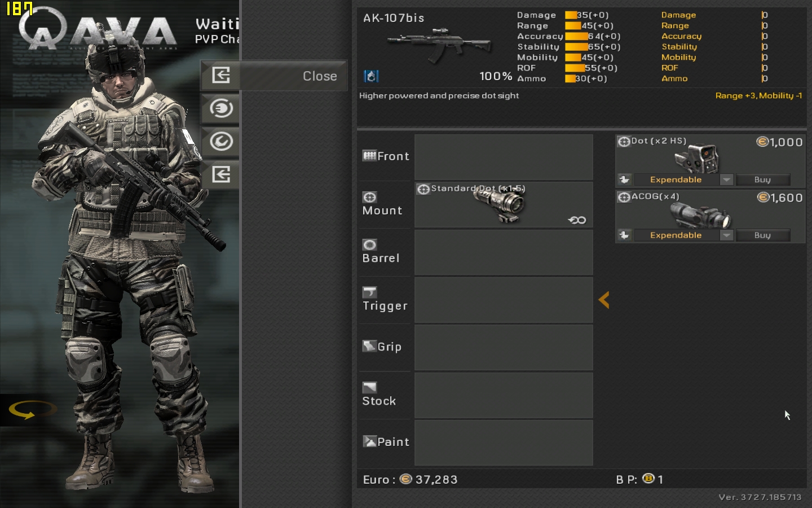Image resolution: width=812 pixels, height=508 pixels.
Task: Click the circular arrow sidebar icon
Action: (221, 141)
